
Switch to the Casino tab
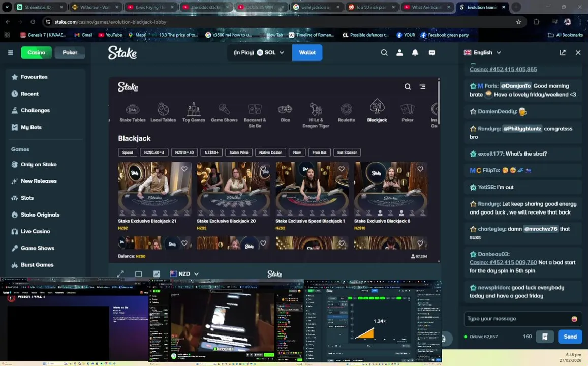(37, 52)
